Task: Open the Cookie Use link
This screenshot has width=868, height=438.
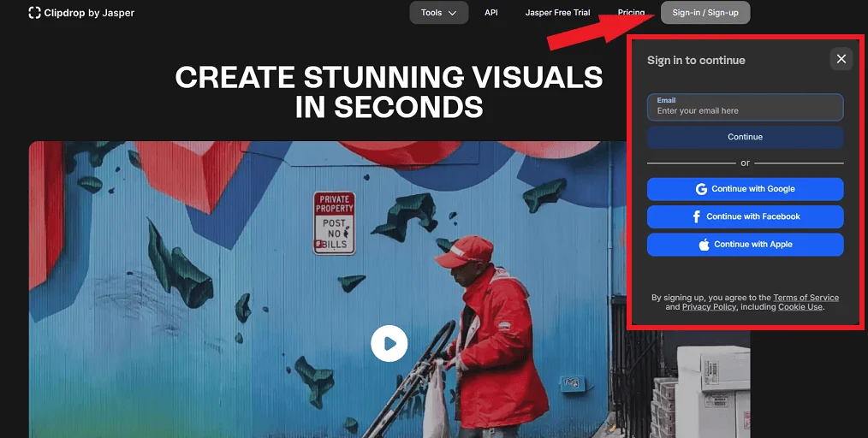Action: (800, 307)
